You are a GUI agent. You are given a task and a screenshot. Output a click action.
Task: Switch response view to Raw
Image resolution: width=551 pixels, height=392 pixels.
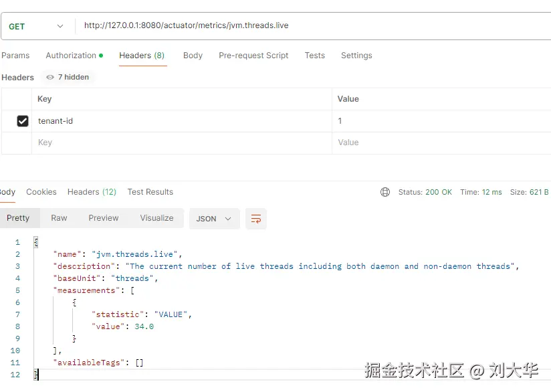point(59,218)
